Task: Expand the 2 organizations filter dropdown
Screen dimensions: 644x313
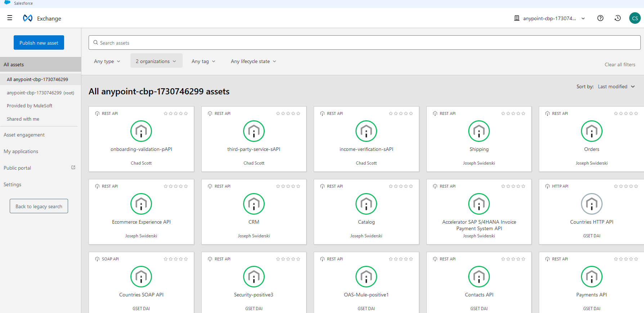Action: click(156, 62)
